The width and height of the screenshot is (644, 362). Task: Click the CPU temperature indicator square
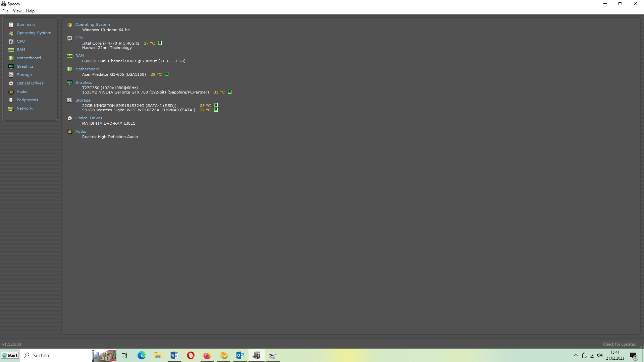click(160, 43)
